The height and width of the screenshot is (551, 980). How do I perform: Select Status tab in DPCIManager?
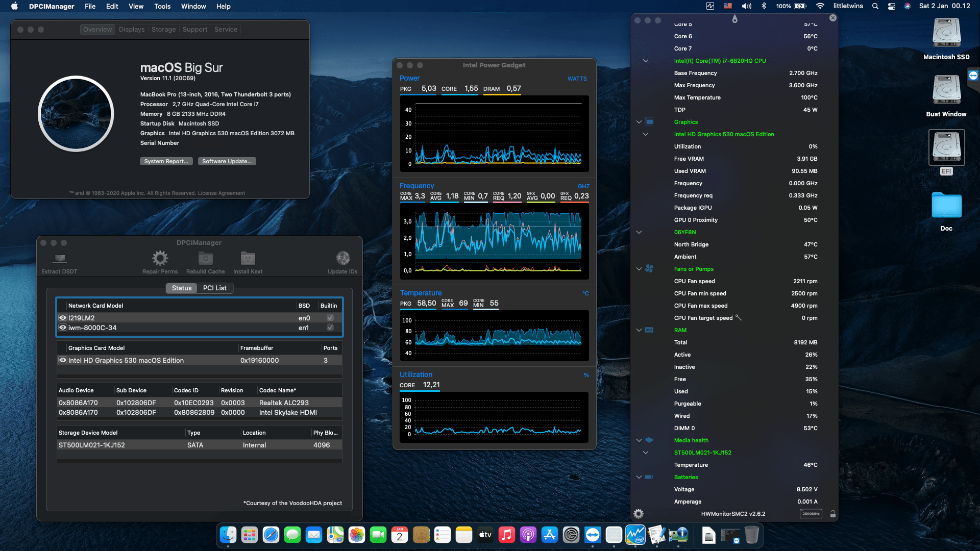tap(182, 288)
